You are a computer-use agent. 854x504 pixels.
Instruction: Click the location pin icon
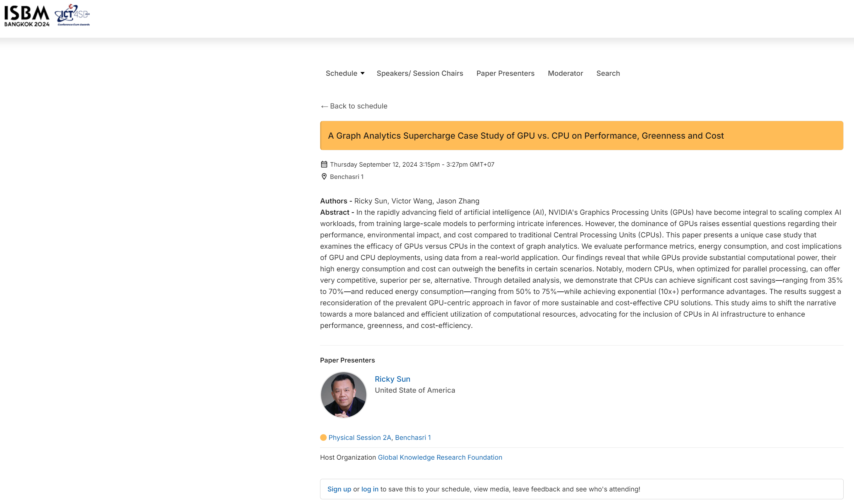click(x=324, y=177)
